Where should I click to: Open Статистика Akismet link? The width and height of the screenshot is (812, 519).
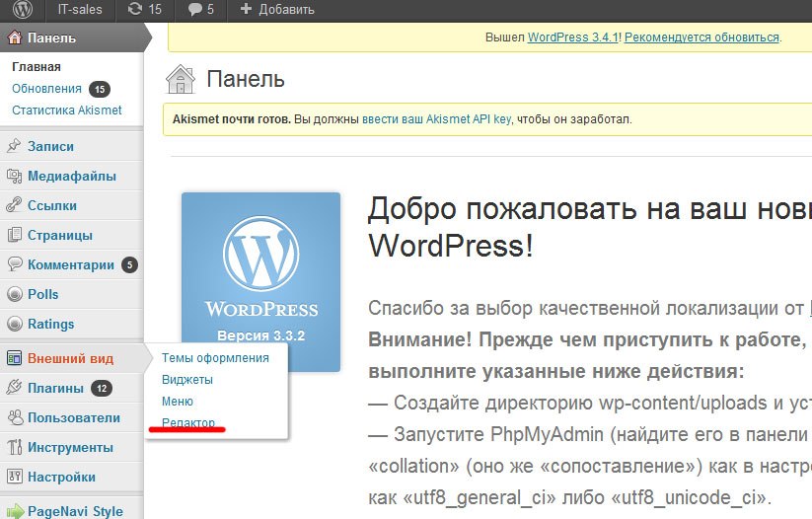click(x=67, y=111)
